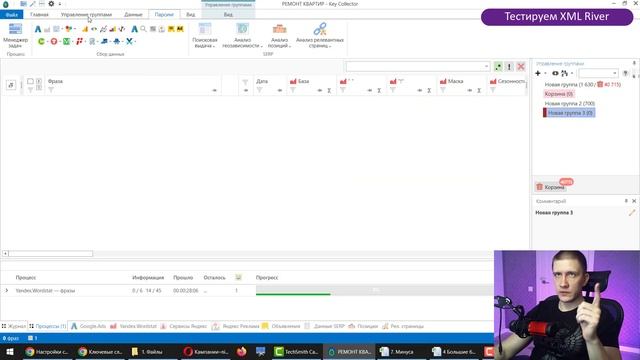Open the Yandex.Wordstat bottom tab

coord(133,326)
